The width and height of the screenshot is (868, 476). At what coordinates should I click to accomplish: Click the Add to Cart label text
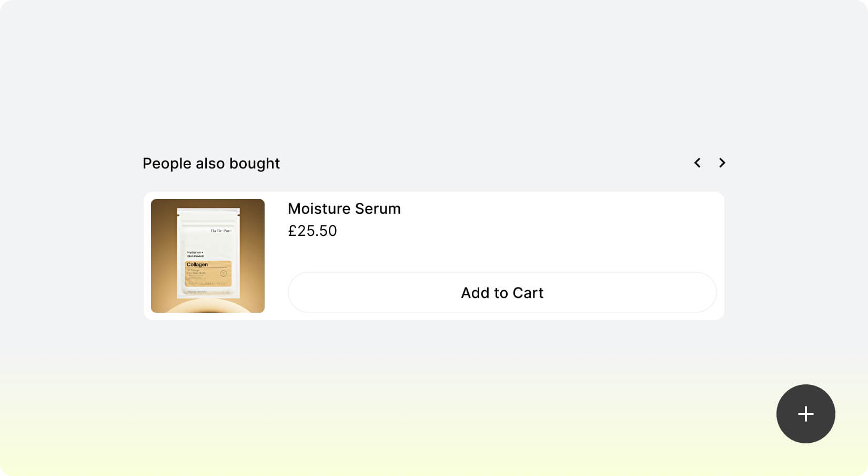(502, 293)
